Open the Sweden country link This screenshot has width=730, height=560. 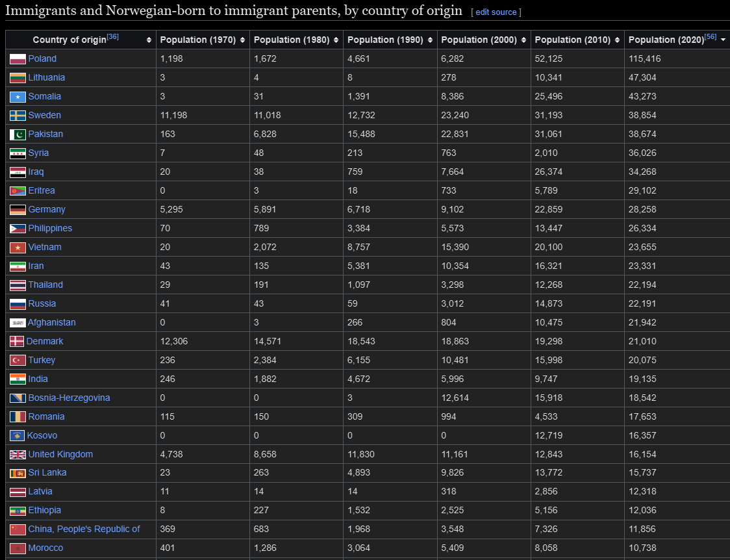(45, 116)
